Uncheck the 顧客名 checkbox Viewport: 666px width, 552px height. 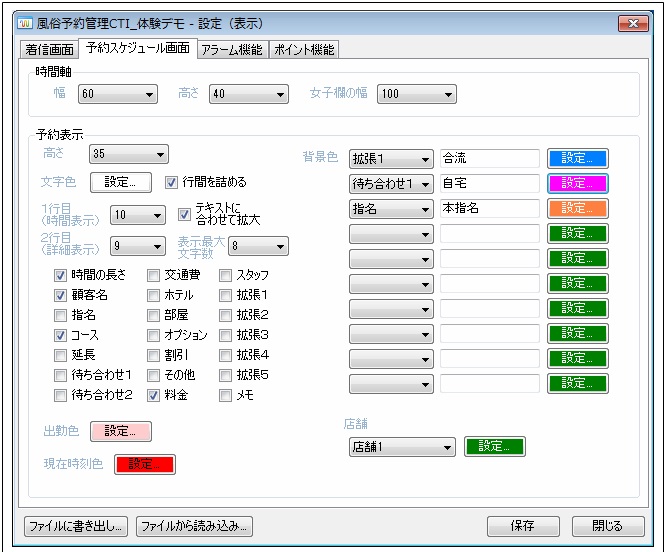point(61,295)
